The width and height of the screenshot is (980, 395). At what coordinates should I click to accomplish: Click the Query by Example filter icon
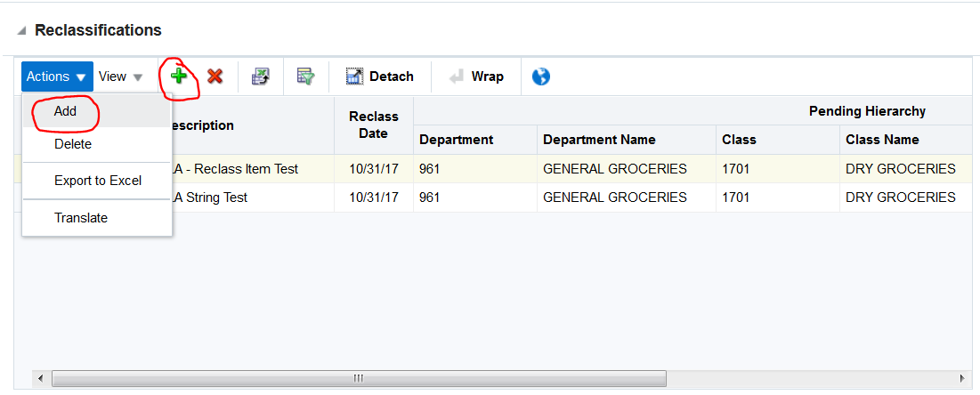click(x=306, y=77)
